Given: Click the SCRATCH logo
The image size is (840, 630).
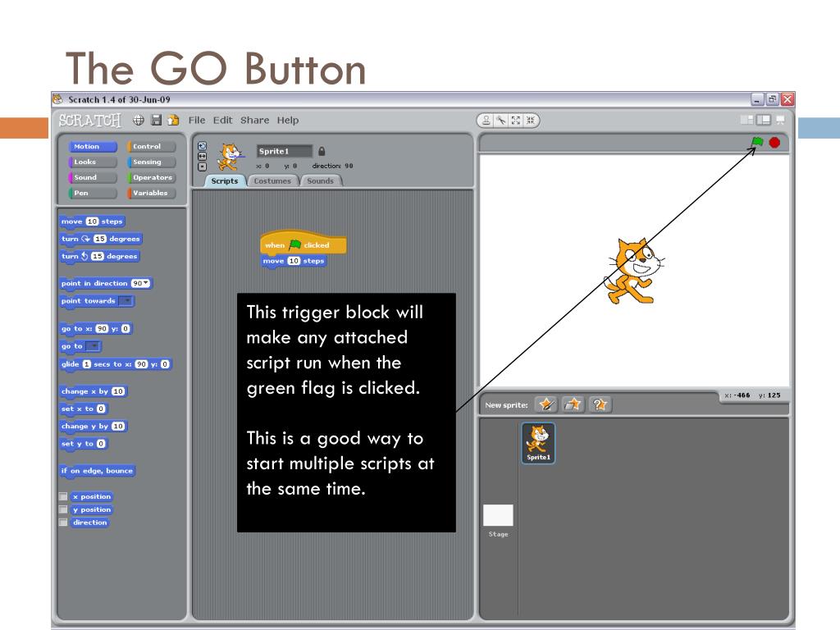Looking at the screenshot, I should pyautogui.click(x=90, y=121).
